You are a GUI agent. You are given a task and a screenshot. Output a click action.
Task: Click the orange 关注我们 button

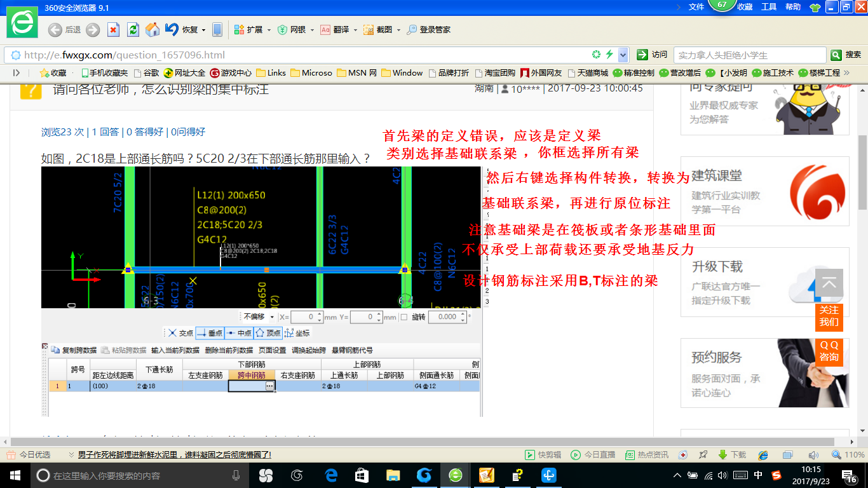pyautogui.click(x=829, y=316)
